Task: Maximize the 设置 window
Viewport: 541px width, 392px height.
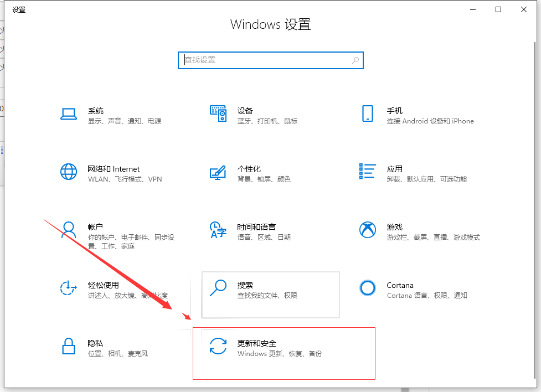Action: click(x=498, y=9)
